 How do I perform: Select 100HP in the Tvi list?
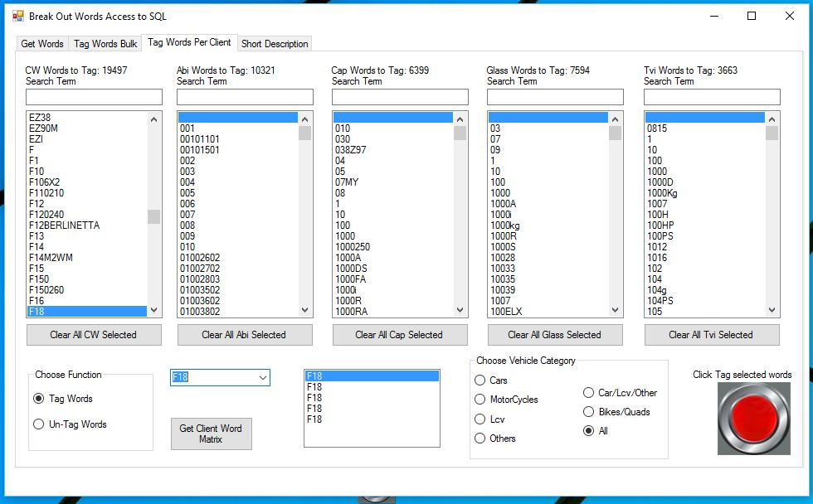[705, 225]
